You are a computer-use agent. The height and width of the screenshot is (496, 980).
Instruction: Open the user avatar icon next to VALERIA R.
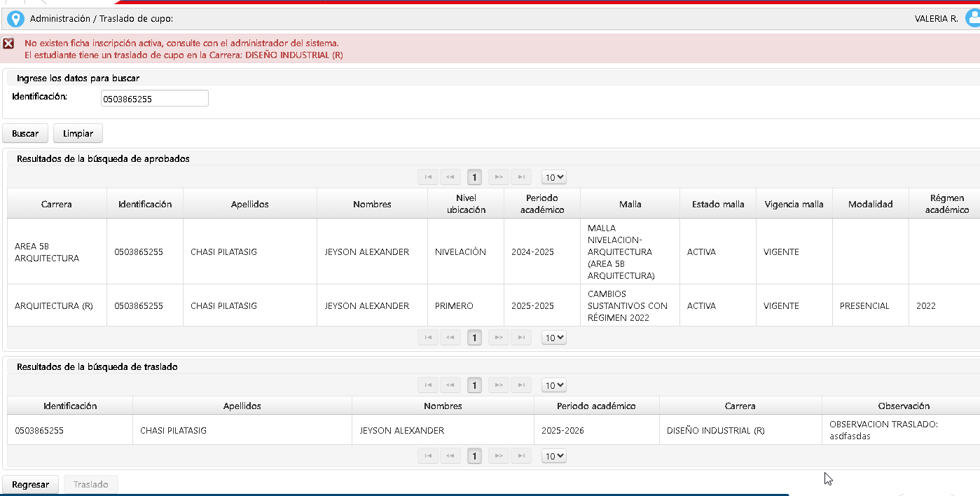972,19
